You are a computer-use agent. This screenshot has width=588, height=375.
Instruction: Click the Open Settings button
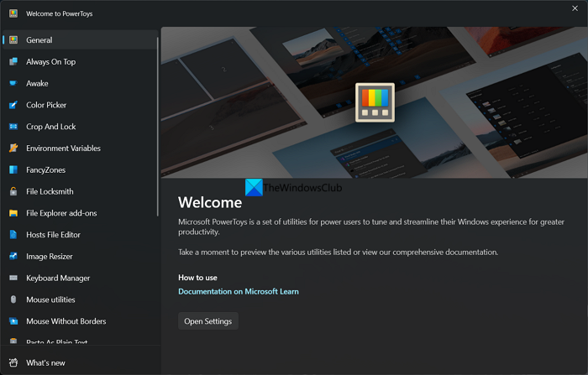coord(208,321)
